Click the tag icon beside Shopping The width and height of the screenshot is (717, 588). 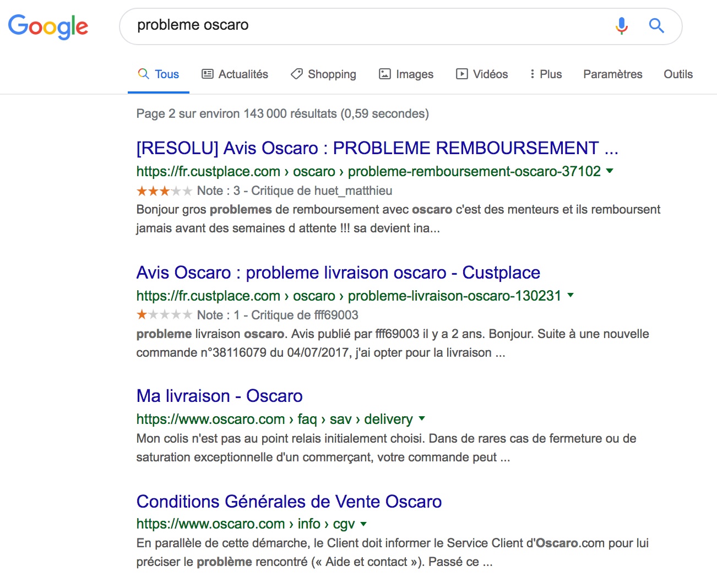pos(297,74)
